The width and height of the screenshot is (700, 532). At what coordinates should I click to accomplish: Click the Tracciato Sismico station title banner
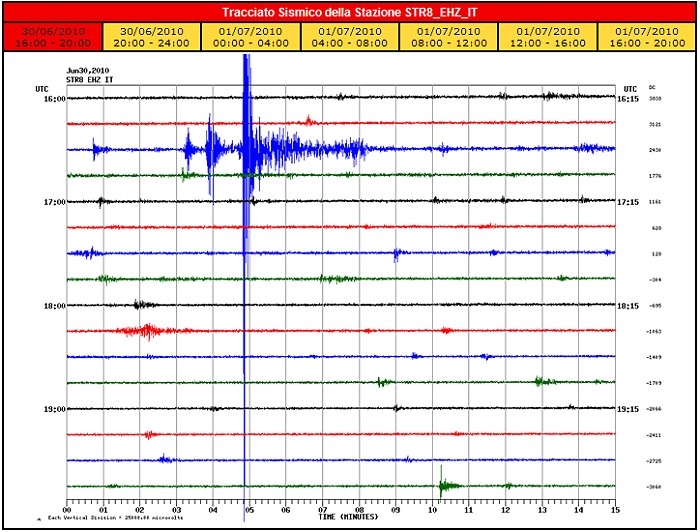point(349,11)
